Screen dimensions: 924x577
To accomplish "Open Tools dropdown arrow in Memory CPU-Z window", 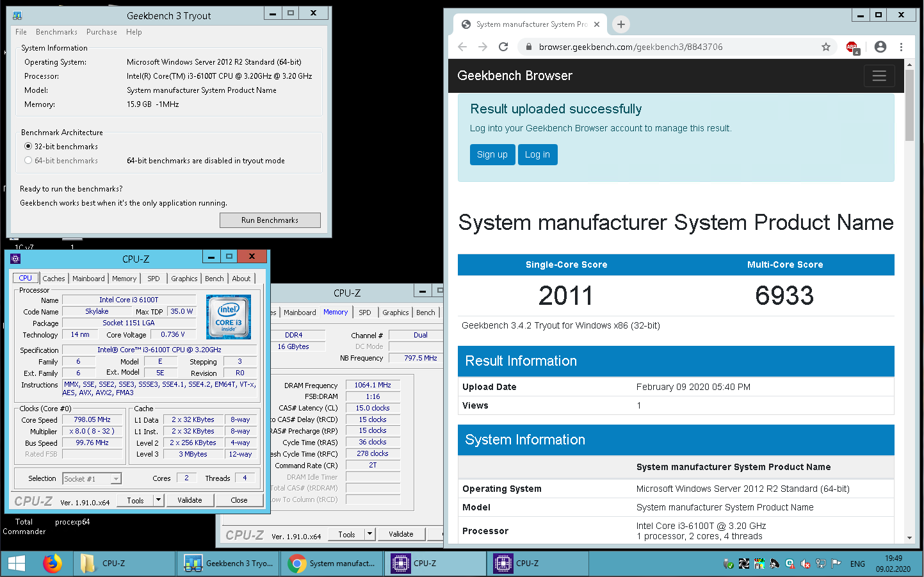I will click(369, 534).
